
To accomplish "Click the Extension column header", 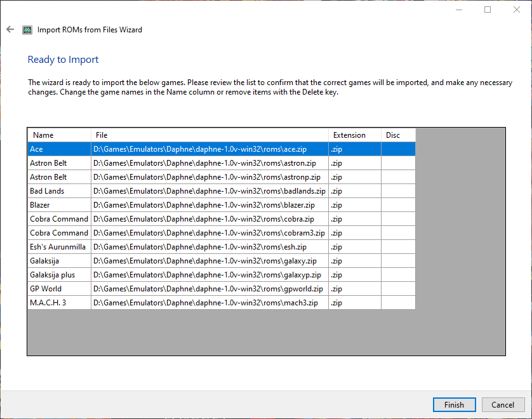I will click(354, 135).
